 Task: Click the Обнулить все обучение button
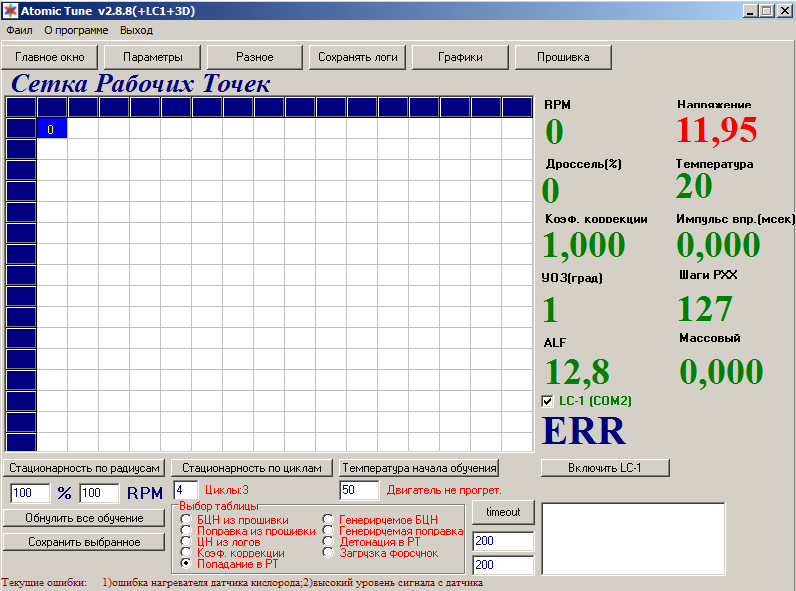tap(83, 518)
